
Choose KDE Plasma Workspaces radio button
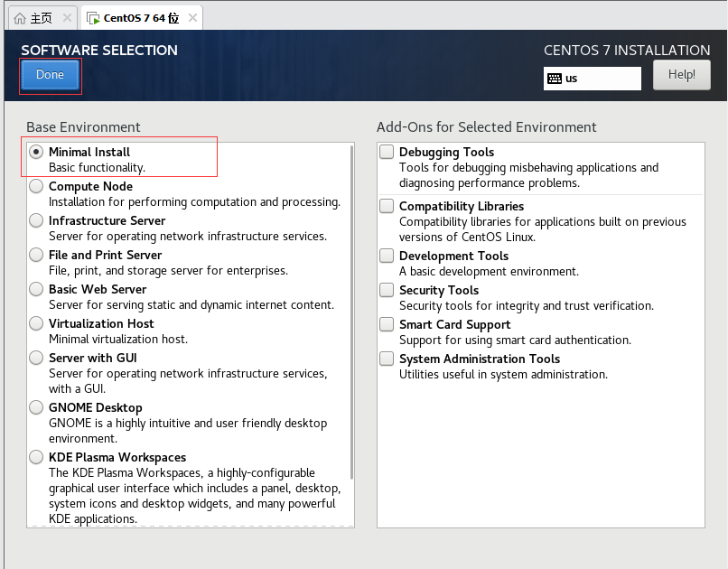(x=36, y=457)
